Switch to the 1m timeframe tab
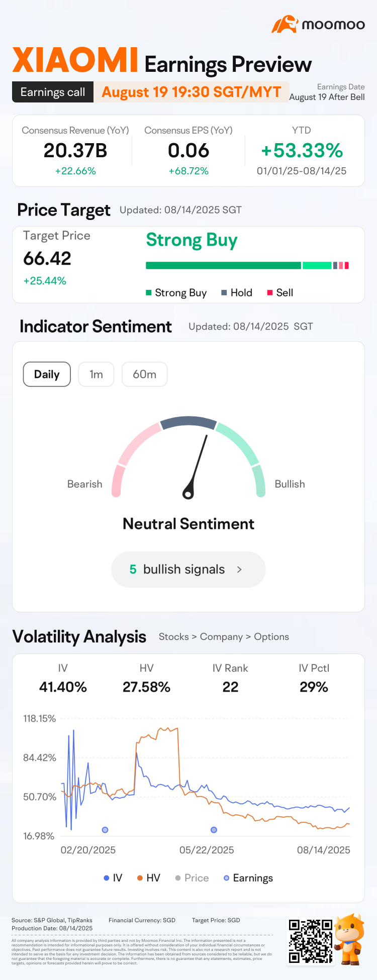 [96, 374]
